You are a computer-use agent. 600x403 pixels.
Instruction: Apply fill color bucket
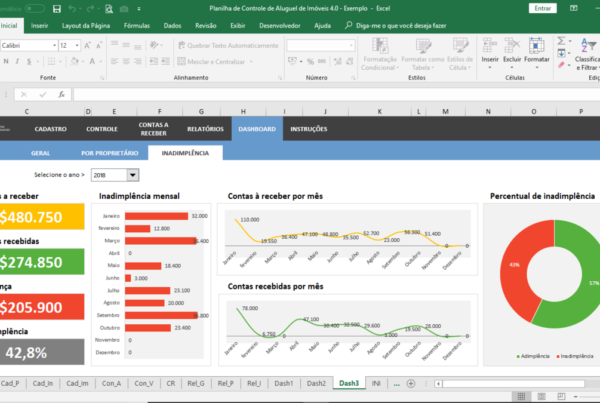tap(75, 61)
